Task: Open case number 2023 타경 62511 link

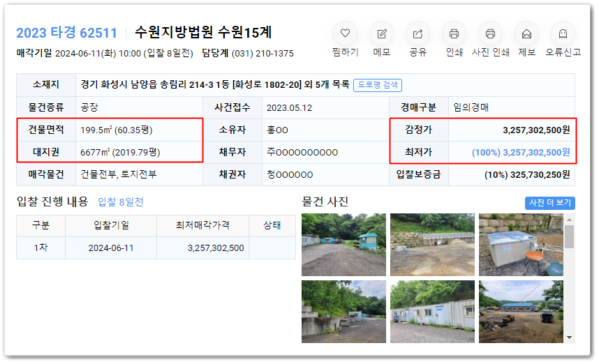Action: (66, 33)
